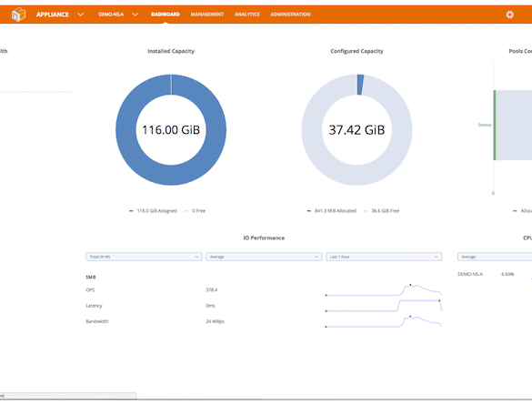Open the Administration tab
The width and height of the screenshot is (532, 405).
[290, 15]
